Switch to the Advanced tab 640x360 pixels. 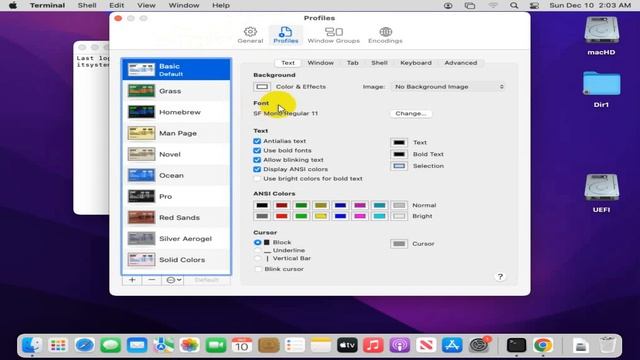(x=461, y=63)
